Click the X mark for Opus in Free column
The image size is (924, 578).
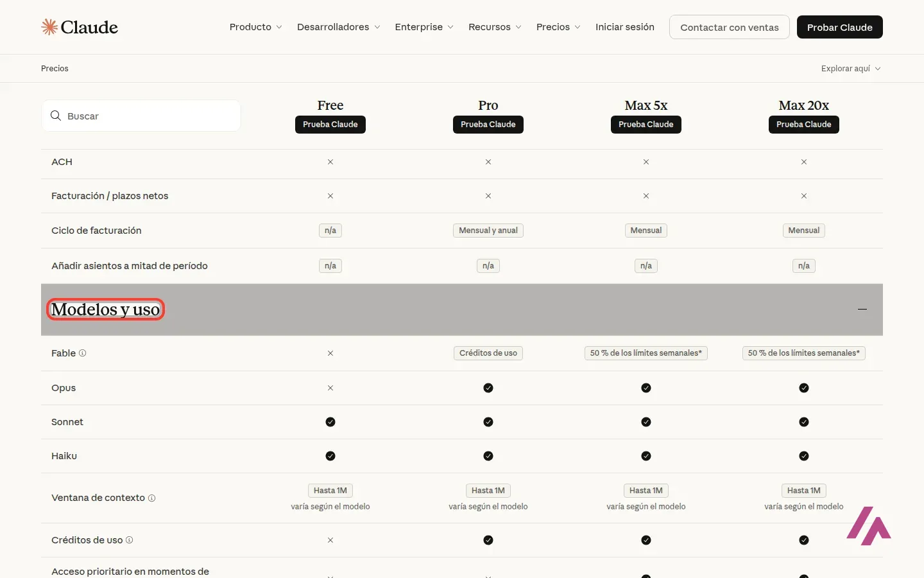(330, 388)
